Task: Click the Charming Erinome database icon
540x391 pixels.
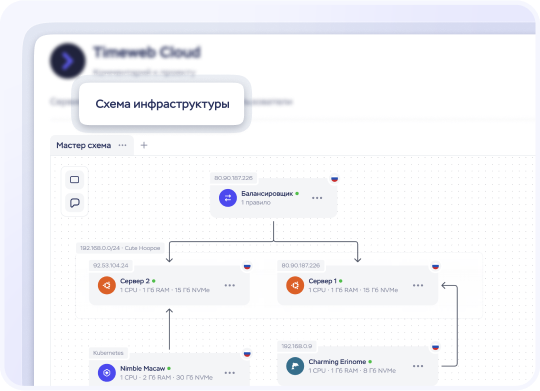Action: tap(295, 366)
